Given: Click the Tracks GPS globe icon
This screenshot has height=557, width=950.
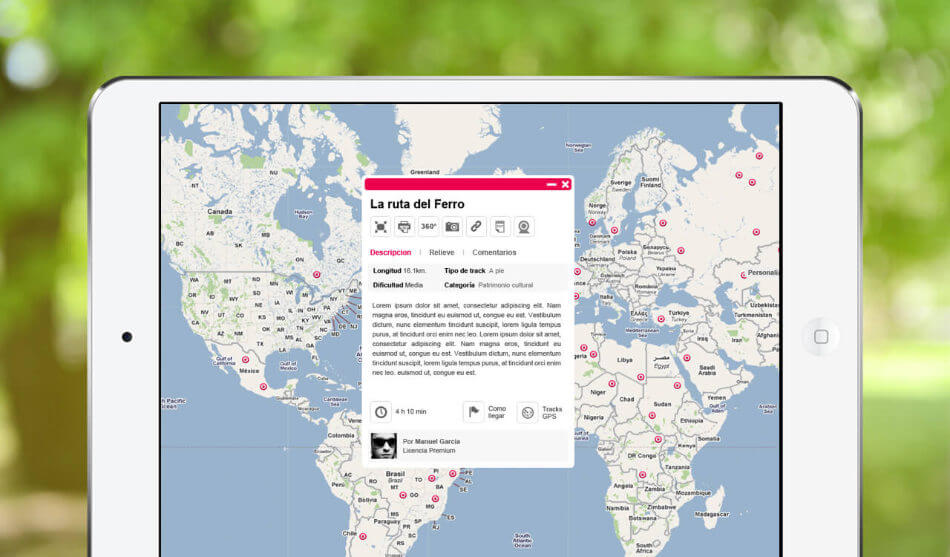Looking at the screenshot, I should [x=527, y=412].
